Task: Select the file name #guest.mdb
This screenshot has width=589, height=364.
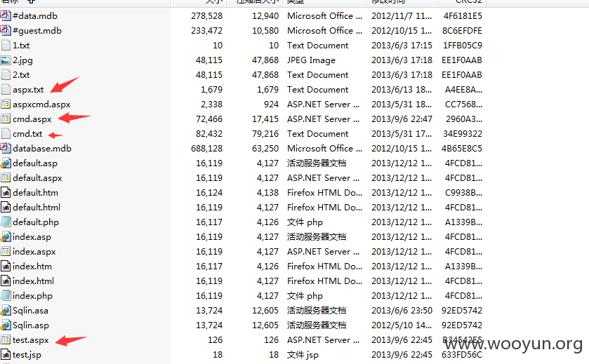Action: point(37,31)
